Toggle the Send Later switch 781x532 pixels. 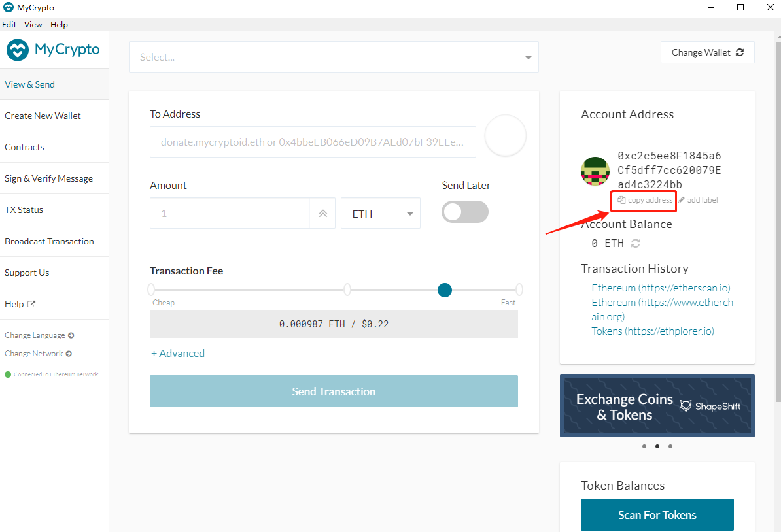point(465,212)
